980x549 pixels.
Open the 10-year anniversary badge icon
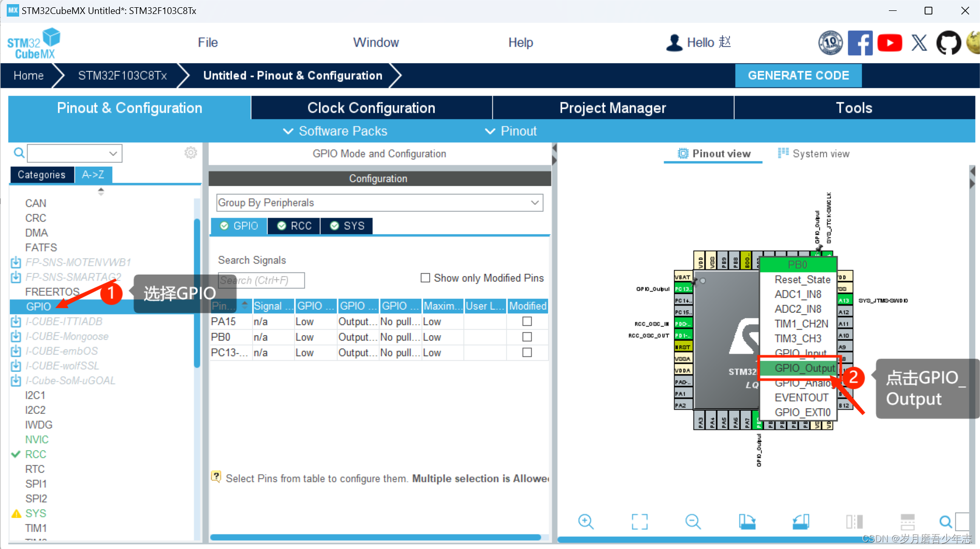click(830, 42)
